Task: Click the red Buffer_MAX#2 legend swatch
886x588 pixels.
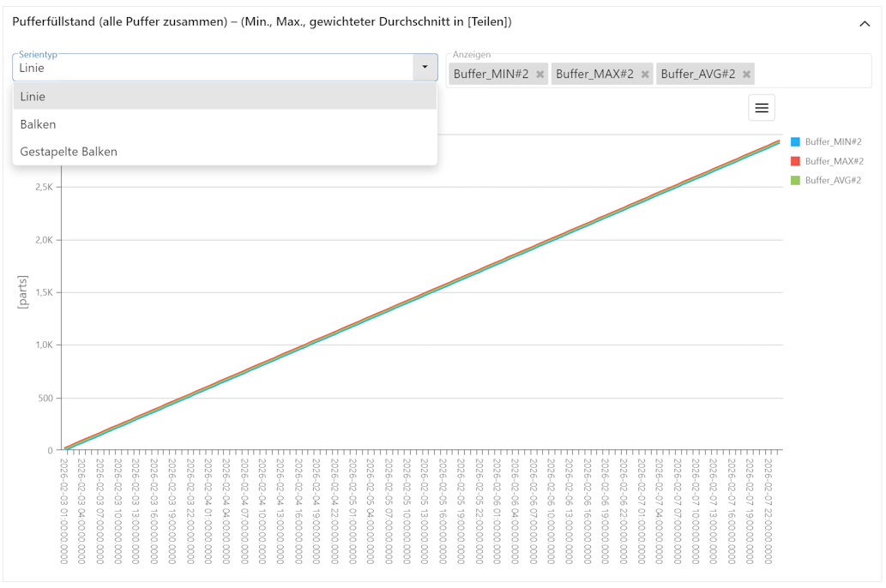Action: (x=796, y=161)
